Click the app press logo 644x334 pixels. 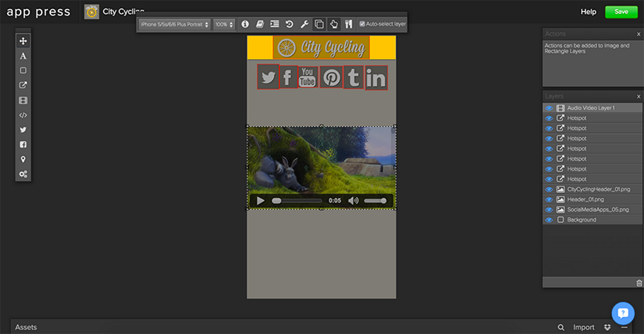pyautogui.click(x=39, y=12)
